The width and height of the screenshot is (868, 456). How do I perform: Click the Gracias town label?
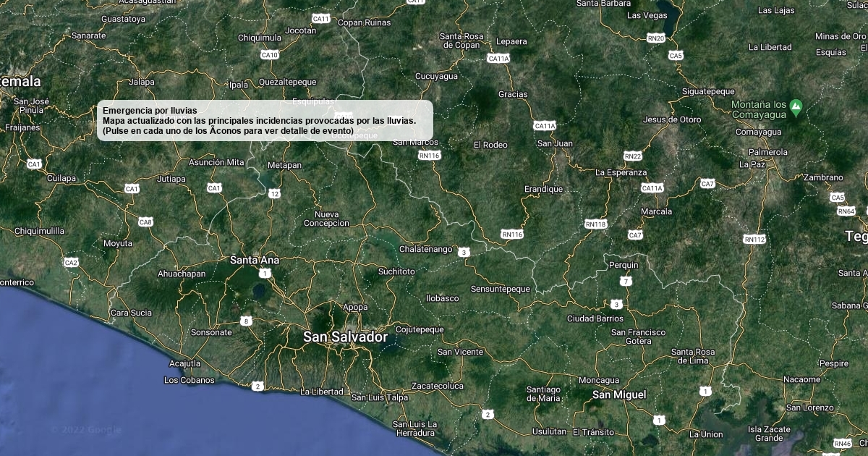click(x=513, y=94)
